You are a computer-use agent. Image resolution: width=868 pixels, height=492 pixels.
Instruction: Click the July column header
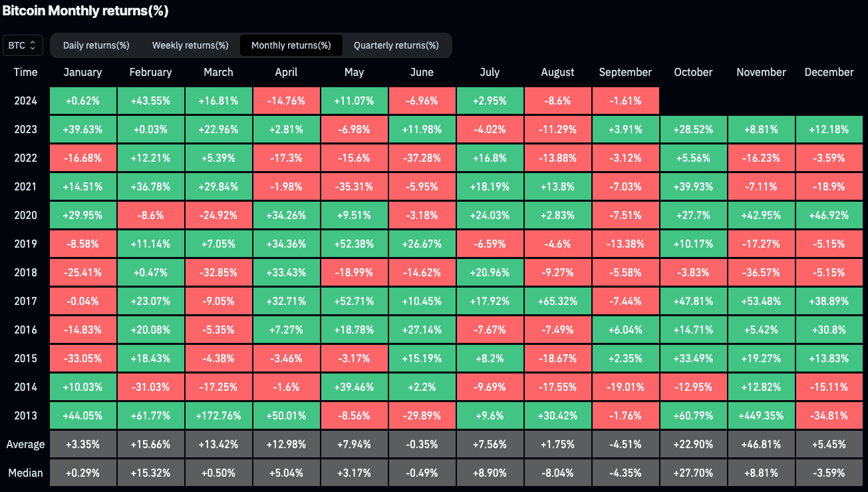point(490,72)
